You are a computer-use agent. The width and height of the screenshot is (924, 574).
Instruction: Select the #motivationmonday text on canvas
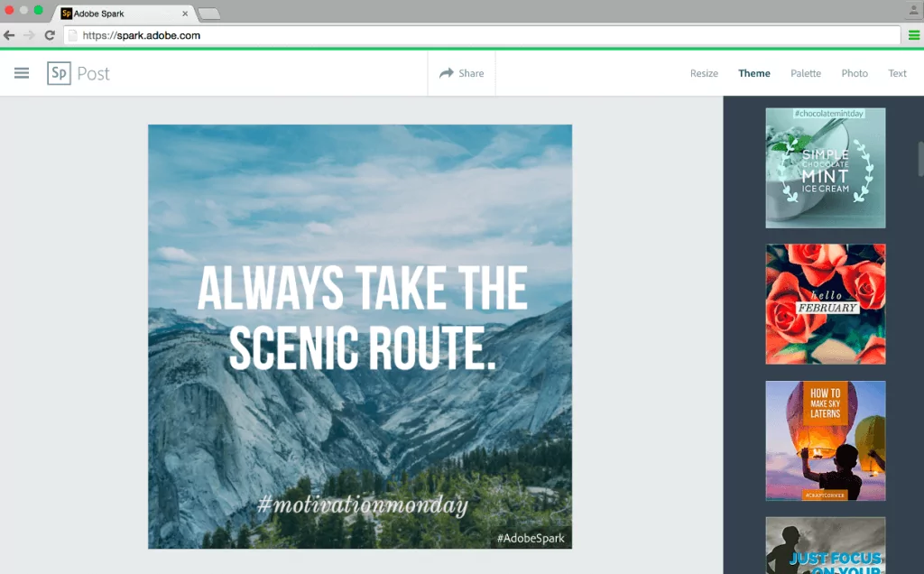pyautogui.click(x=363, y=505)
